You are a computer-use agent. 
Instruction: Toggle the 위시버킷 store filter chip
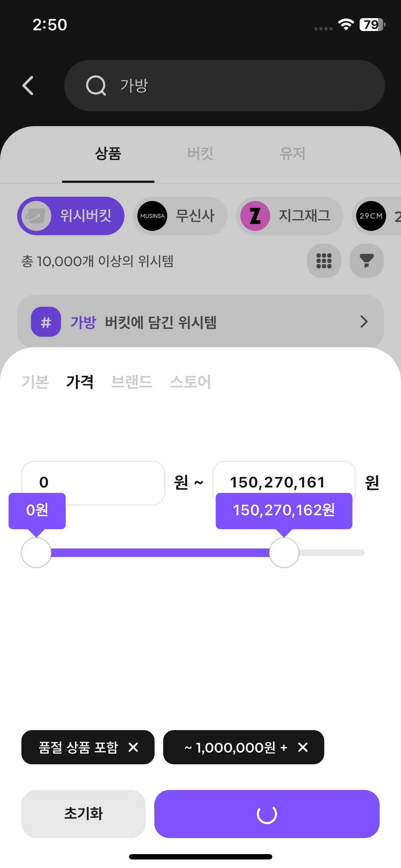pyautogui.click(x=71, y=216)
